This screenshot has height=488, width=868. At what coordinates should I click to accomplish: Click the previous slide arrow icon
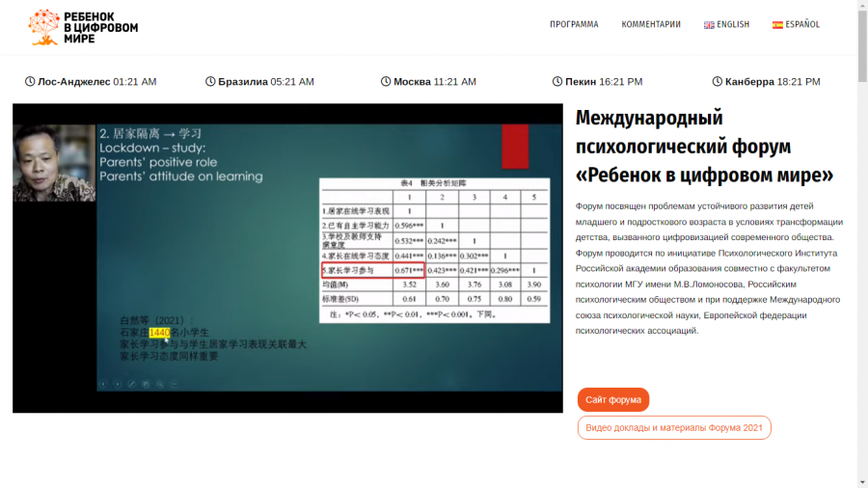(x=103, y=384)
